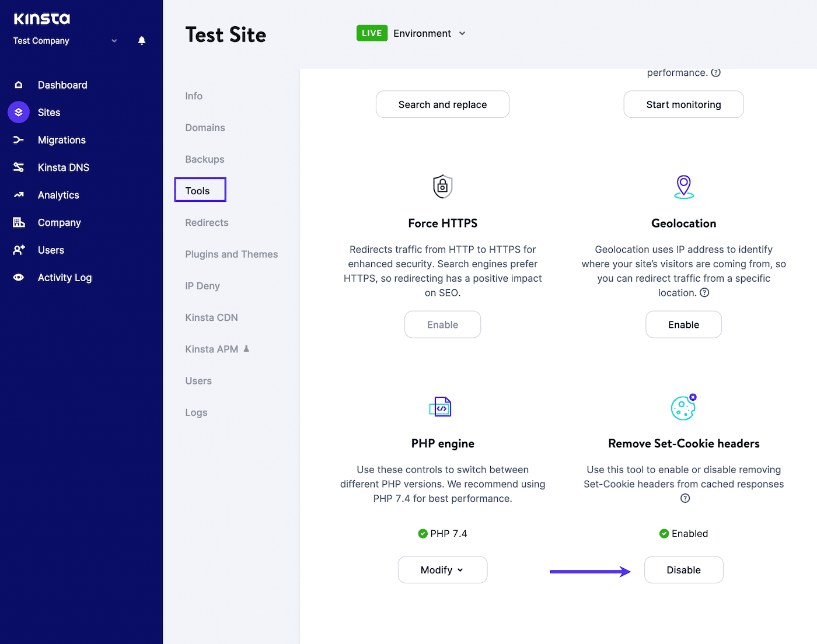Open Kinsta DNS from the sidebar icon
The height and width of the screenshot is (644, 817).
18,167
